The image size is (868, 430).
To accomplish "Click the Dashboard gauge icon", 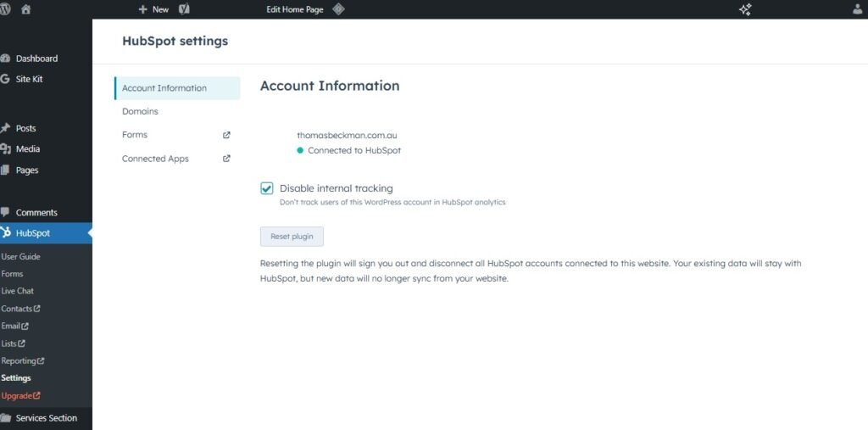I will (5, 59).
